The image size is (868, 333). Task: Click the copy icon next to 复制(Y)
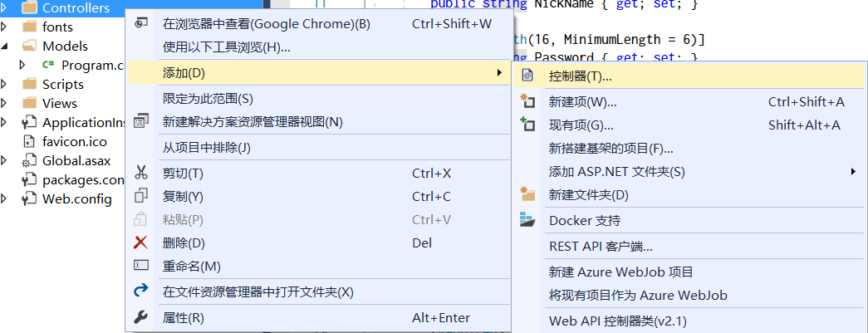click(141, 197)
